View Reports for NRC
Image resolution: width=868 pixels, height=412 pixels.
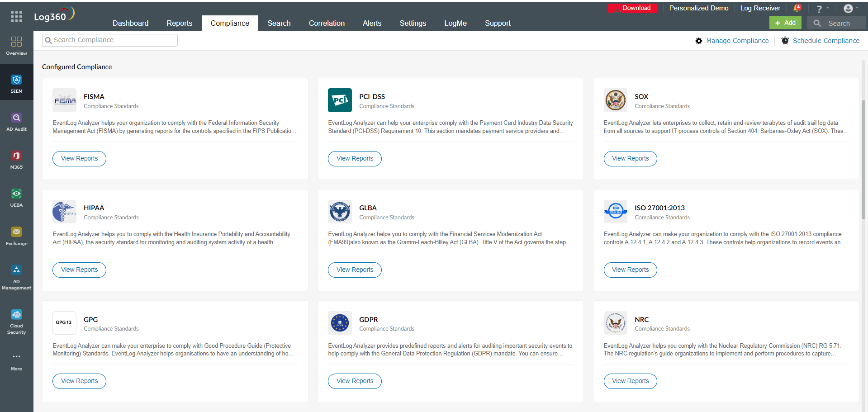pos(630,381)
